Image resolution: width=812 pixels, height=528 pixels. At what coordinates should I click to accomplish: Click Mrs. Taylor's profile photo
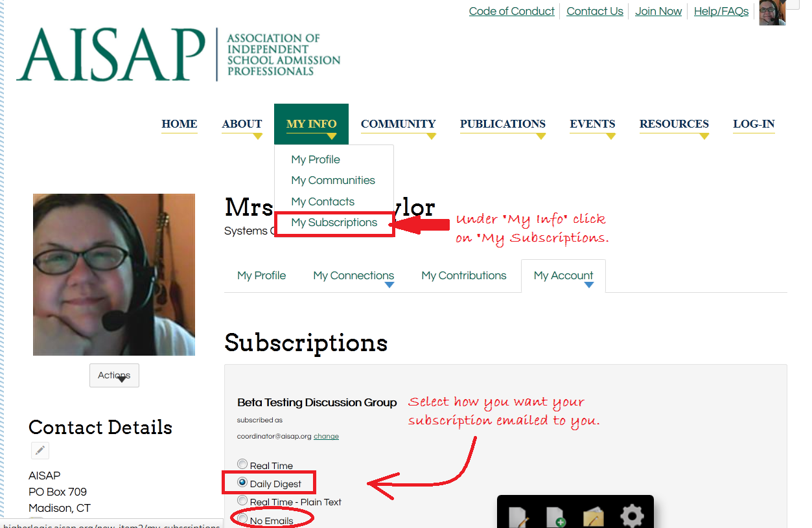point(113,274)
